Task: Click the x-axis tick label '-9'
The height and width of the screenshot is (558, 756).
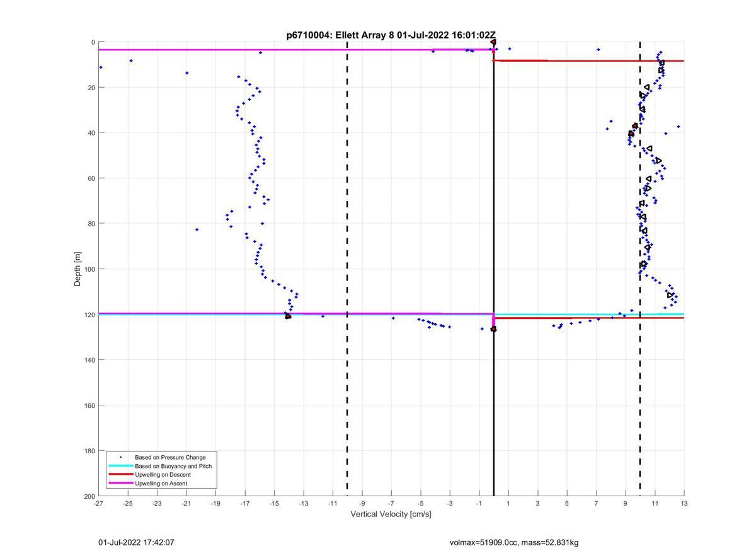Action: click(362, 504)
